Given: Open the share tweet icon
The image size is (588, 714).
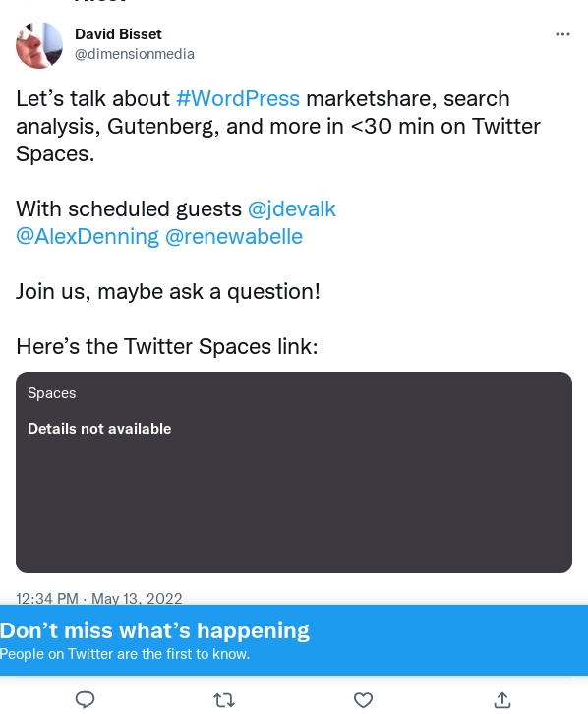Looking at the screenshot, I should pos(502,700).
